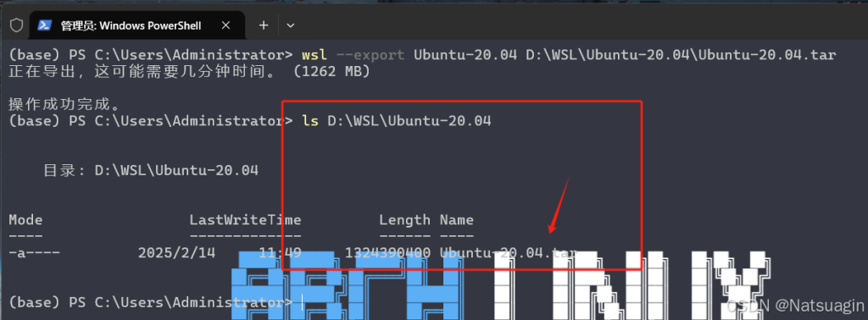Click the (1262 MB) size text

[332, 72]
